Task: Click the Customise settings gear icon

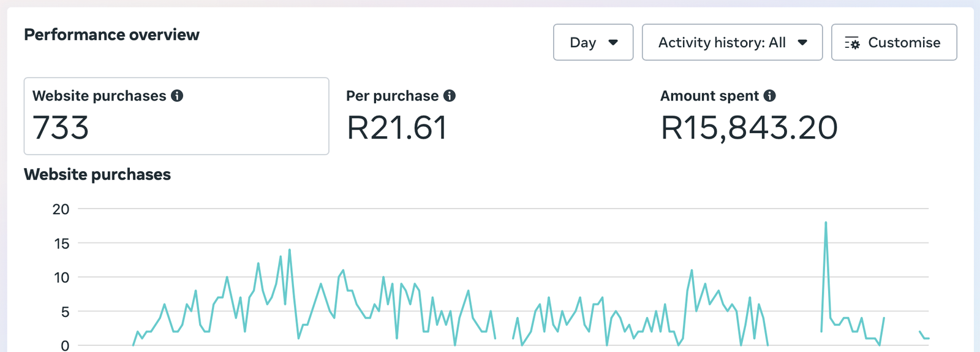Action: 853,43
